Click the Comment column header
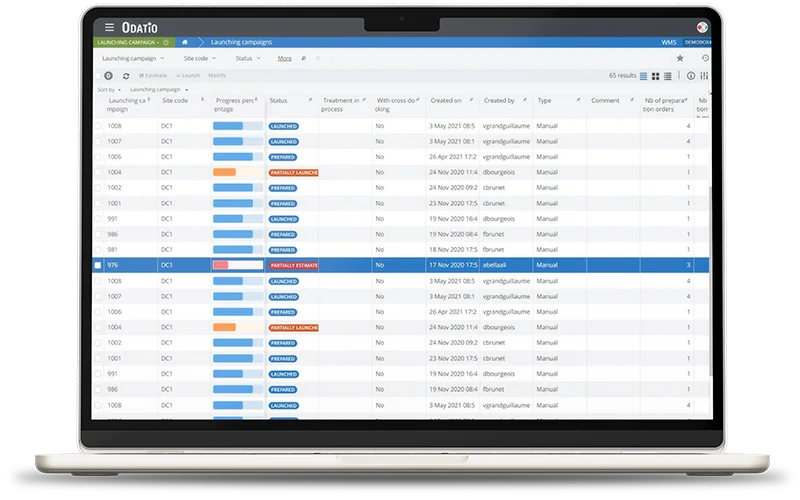 605,101
